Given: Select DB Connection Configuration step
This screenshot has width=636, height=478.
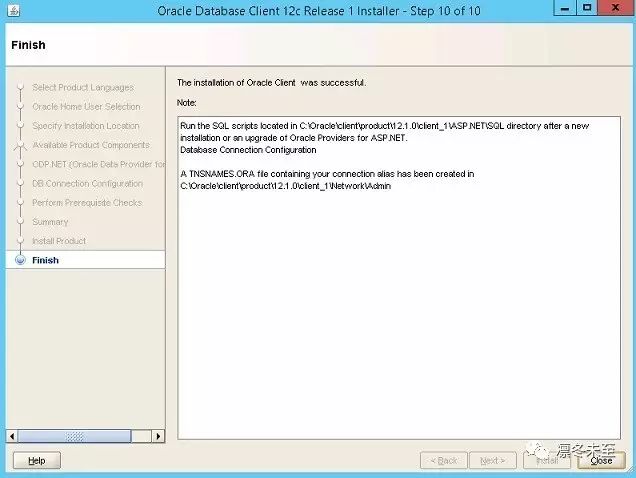Looking at the screenshot, I should 87,183.
